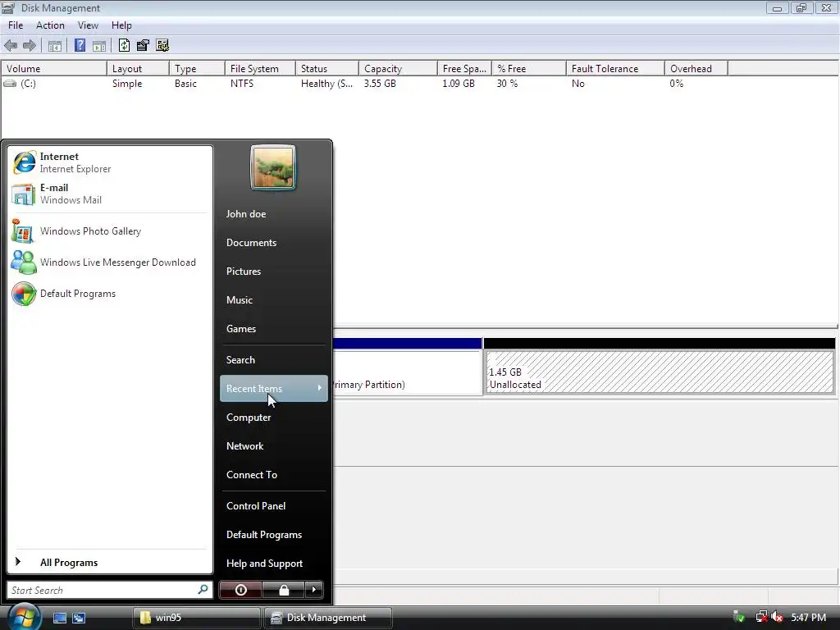Select the Primary Partition block
This screenshot has height=630, width=840.
[x=407, y=372]
